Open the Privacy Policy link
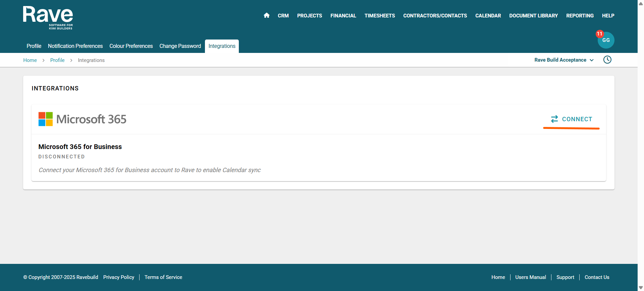The width and height of the screenshot is (644, 291). click(119, 277)
